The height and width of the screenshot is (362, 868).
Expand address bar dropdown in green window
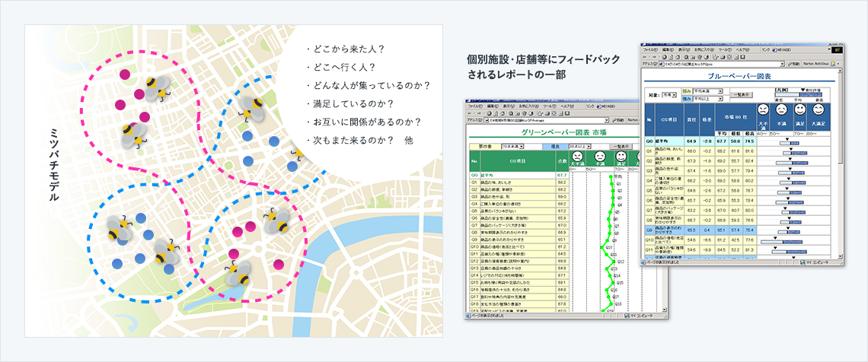(x=607, y=120)
